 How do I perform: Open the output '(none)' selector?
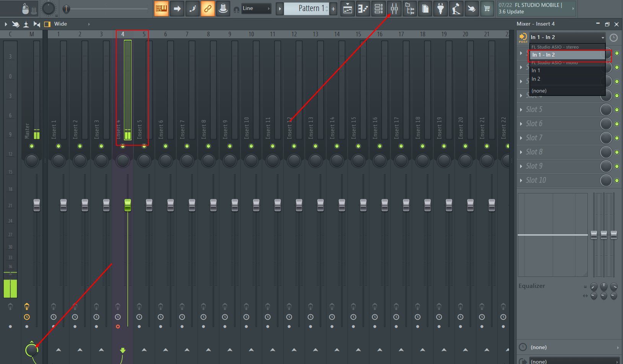[x=575, y=361]
